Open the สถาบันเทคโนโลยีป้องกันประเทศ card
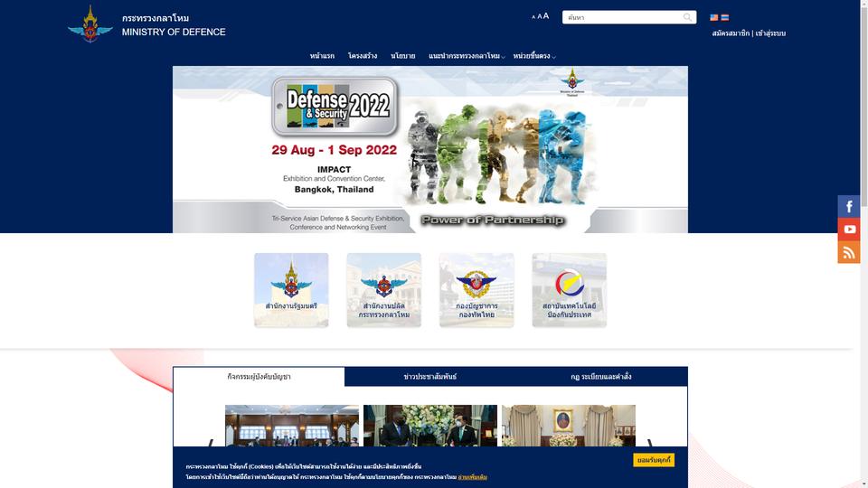 569,290
